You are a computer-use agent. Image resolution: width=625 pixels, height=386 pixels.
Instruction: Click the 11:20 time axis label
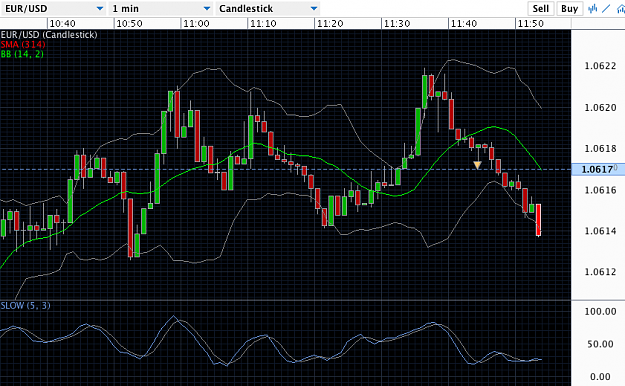pos(330,24)
